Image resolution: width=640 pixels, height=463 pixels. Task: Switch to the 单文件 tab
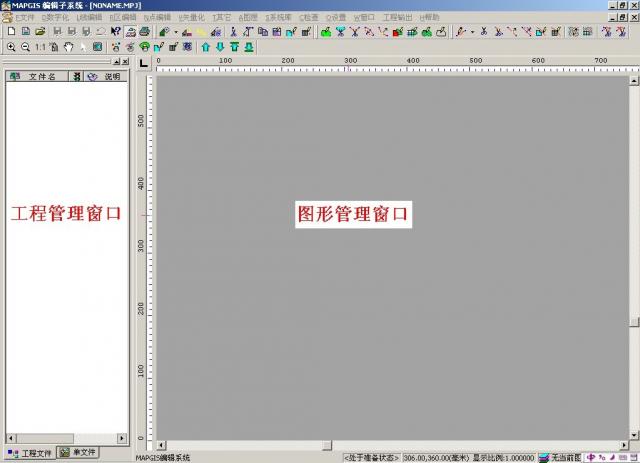[x=78, y=453]
